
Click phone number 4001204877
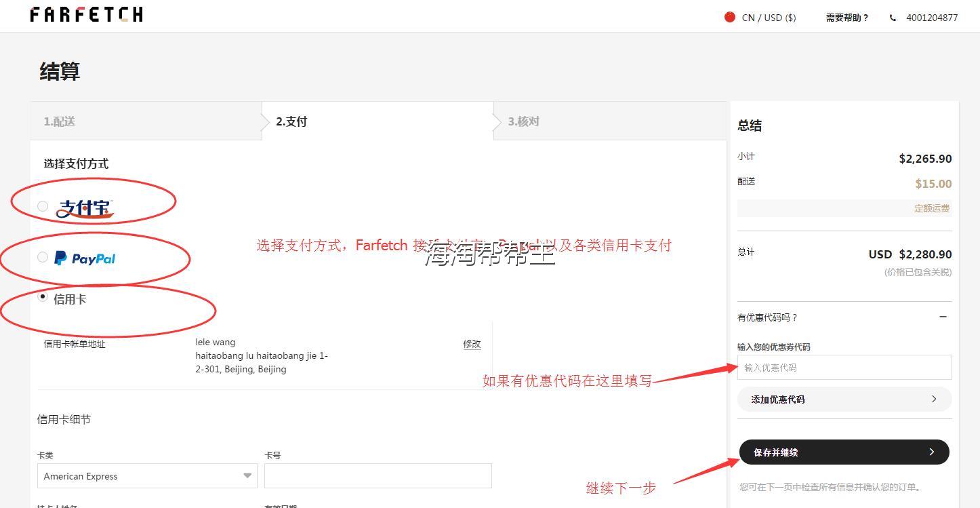932,18
